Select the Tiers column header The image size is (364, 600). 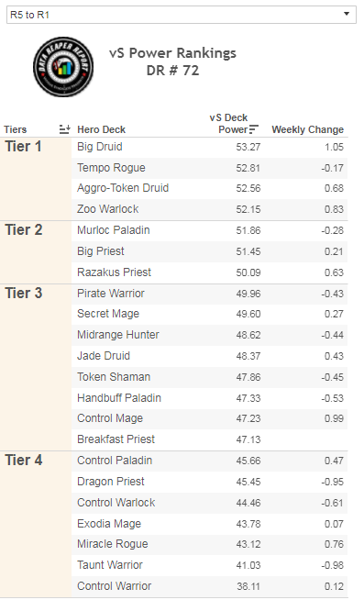[16, 129]
